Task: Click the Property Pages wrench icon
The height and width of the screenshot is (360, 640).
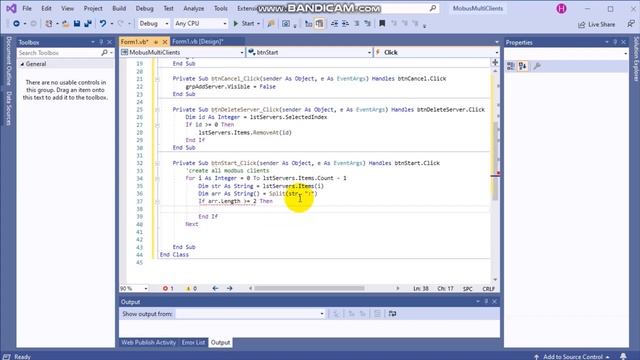Action: point(537,66)
